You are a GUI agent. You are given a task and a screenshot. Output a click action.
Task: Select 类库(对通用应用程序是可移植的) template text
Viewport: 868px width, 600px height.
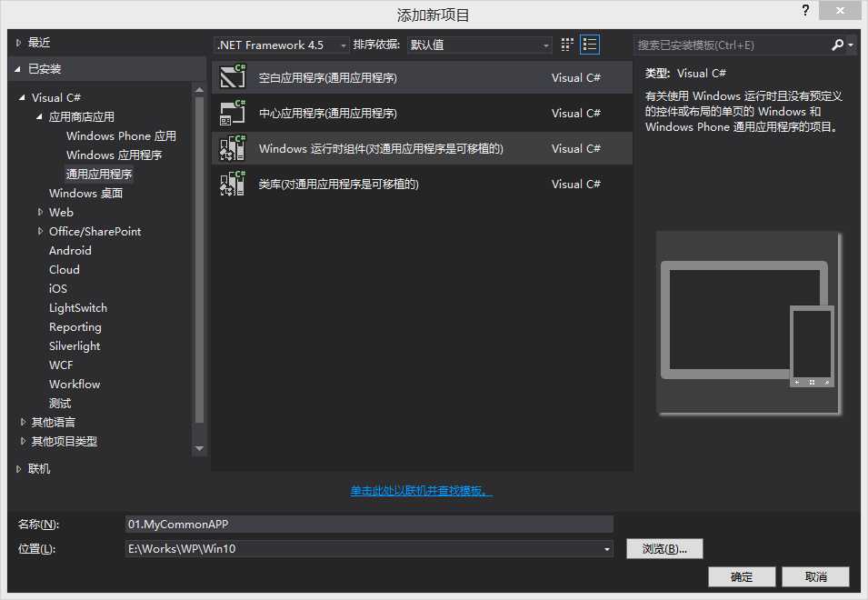click(339, 184)
